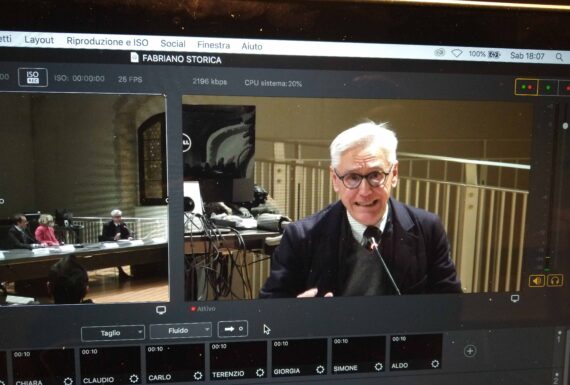Screen dimensions: 570x385
Task: Open Spotlight search in menu bar
Action: (559, 57)
